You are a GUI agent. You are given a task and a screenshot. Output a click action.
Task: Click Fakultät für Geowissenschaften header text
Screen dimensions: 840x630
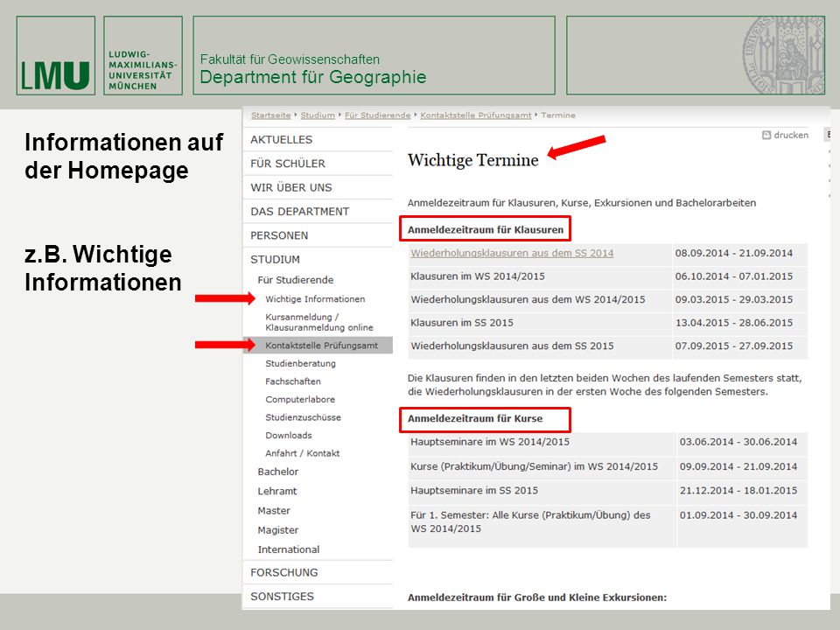pos(290,59)
